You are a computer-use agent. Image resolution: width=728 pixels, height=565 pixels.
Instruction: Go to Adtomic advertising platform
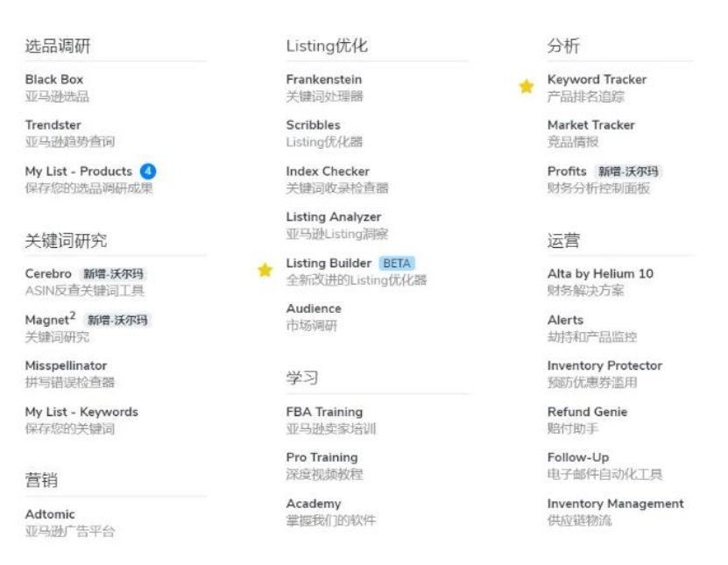pyautogui.click(x=50, y=514)
